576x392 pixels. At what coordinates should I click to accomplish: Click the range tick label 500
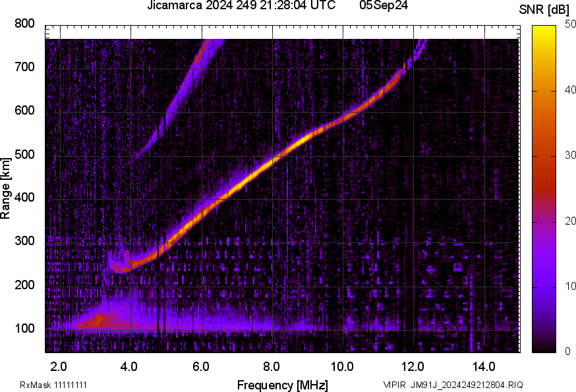click(x=24, y=155)
